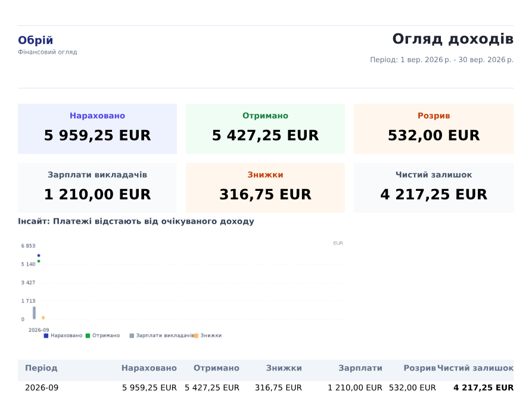Click the gray Зарплати викладачів chart bar

point(35,313)
